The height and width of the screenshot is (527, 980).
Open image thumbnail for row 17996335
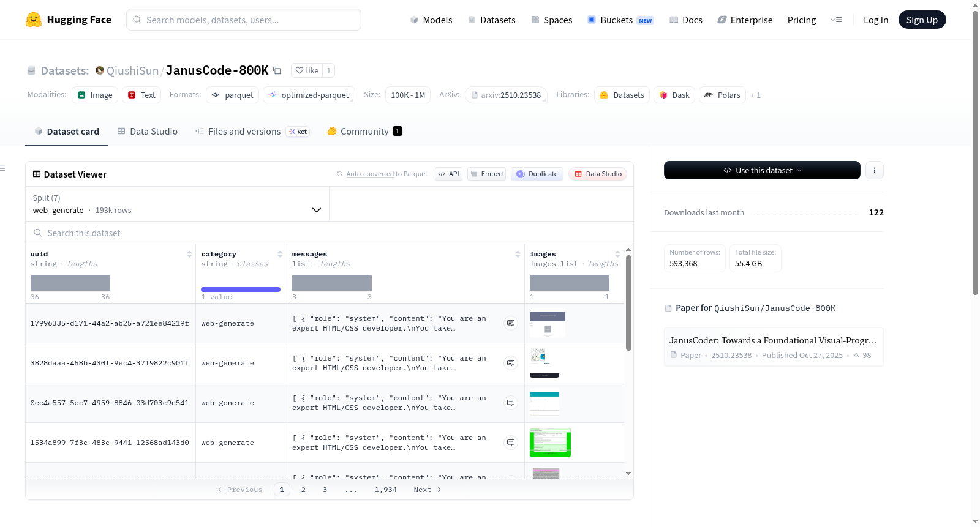[548, 323]
